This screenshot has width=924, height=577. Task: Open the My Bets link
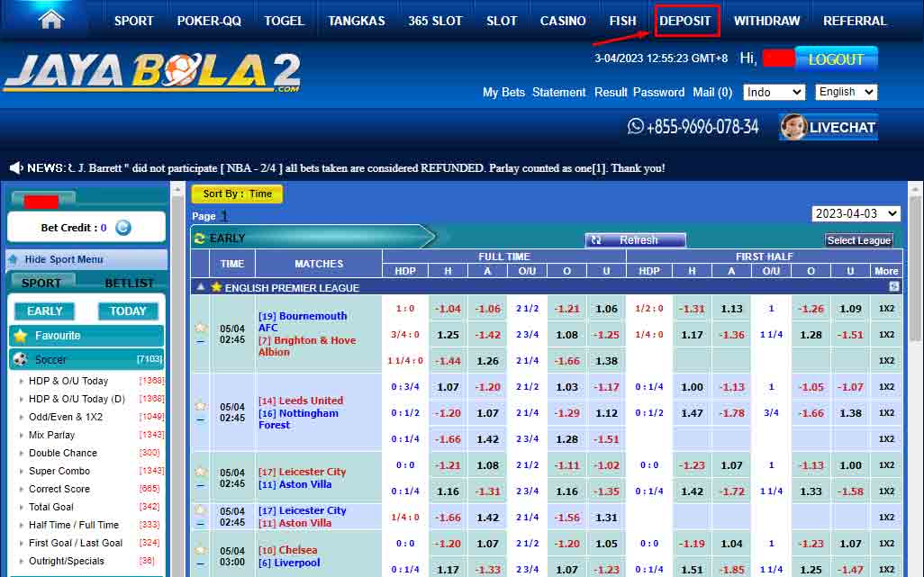pos(503,93)
